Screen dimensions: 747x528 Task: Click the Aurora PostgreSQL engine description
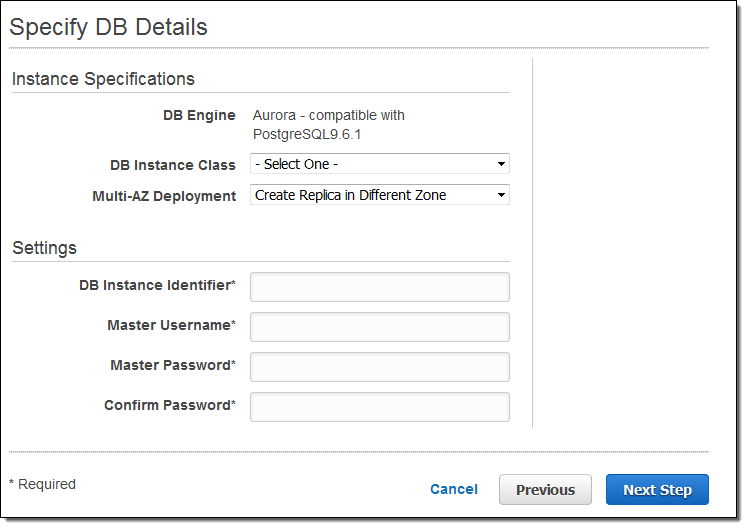328,124
